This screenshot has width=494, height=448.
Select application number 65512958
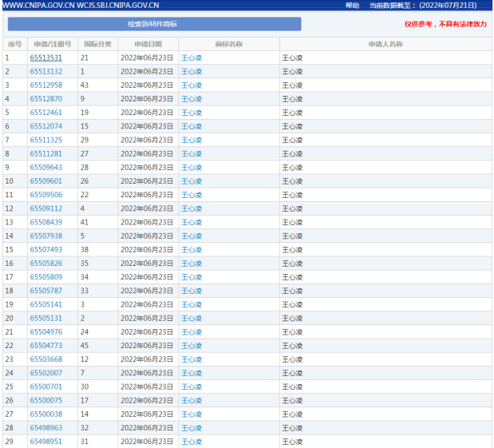[x=45, y=85]
